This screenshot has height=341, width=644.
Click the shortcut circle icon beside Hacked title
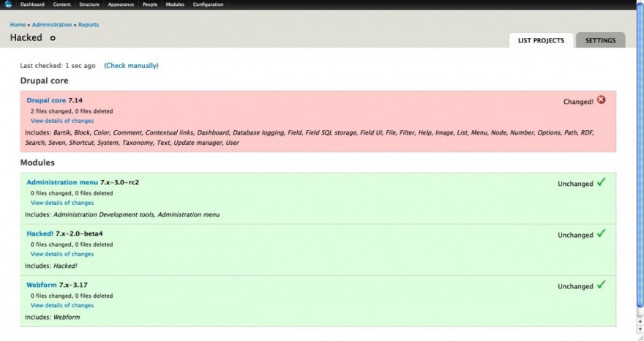coord(53,38)
